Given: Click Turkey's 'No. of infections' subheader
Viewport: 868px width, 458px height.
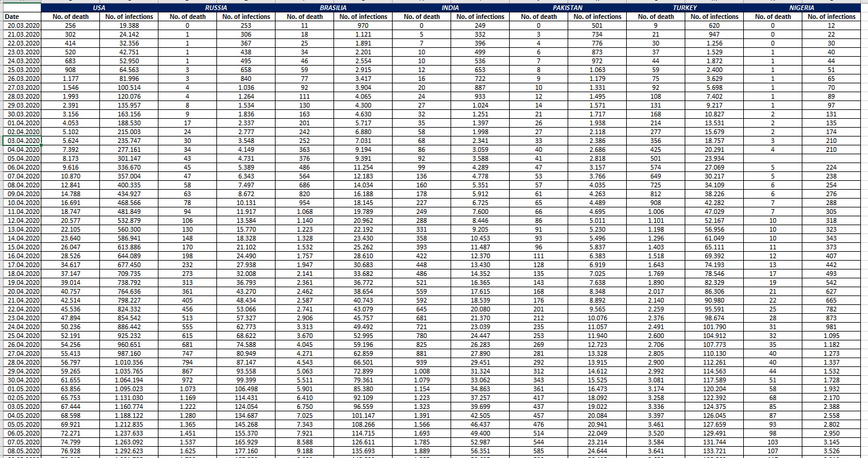Looking at the screenshot, I should (714, 17).
